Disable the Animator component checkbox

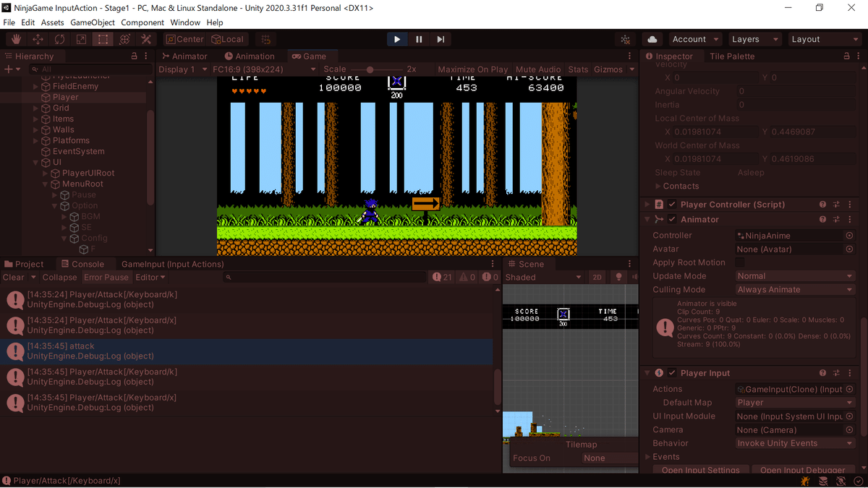coord(672,219)
